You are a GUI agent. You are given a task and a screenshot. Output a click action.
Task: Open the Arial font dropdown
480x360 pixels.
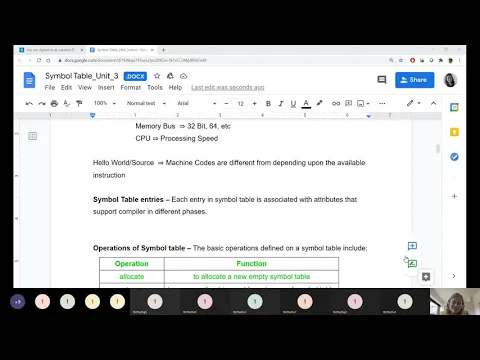pyautogui.click(x=197, y=103)
